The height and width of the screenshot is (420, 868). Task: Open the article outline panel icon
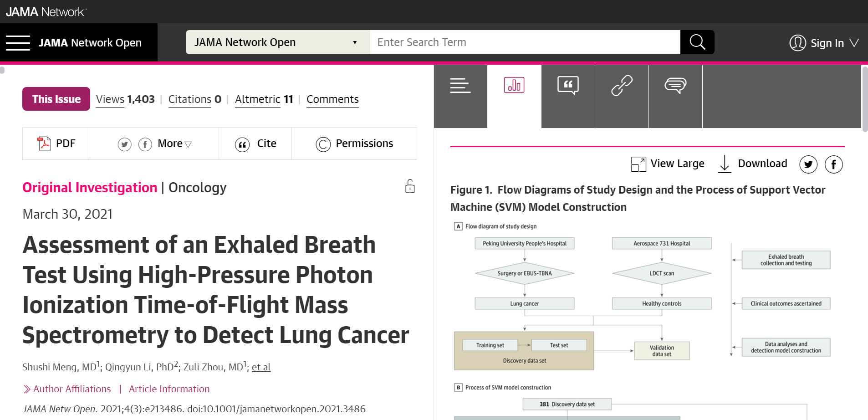click(460, 85)
